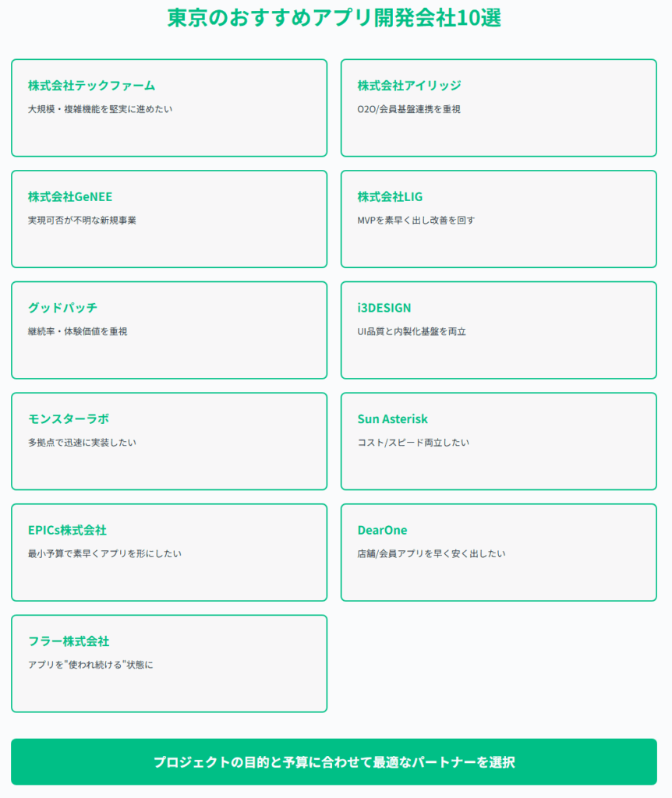The image size is (672, 798).
Task: Click the DearOne card title
Action: coord(382,531)
